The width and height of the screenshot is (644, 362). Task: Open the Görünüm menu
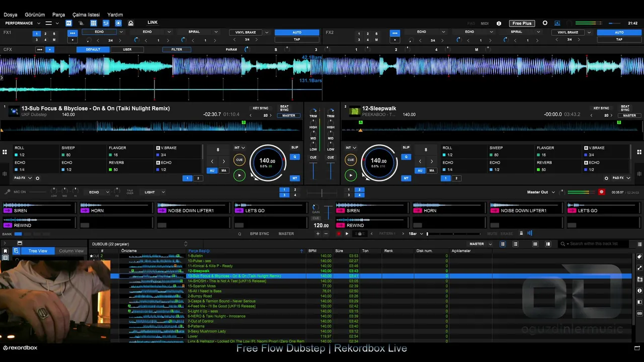[x=35, y=15]
